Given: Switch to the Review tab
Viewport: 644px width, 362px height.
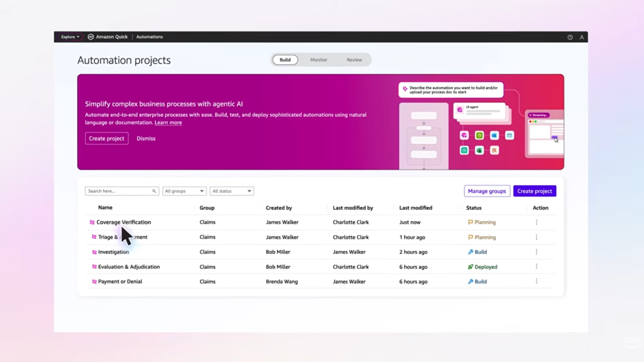Looking at the screenshot, I should [354, 60].
